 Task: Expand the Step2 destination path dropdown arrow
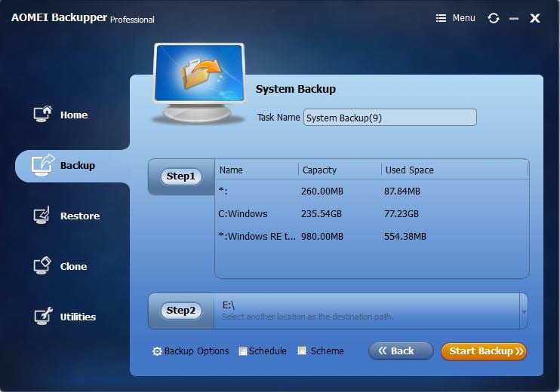(x=524, y=312)
